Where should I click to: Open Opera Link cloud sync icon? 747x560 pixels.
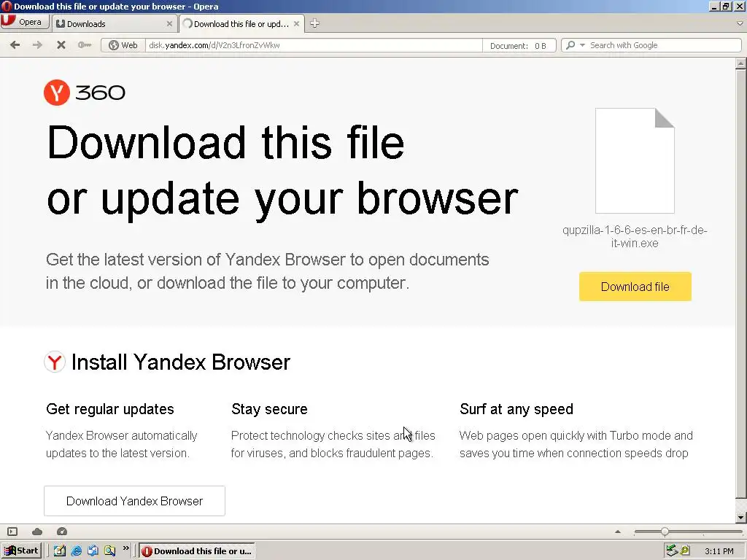[37, 532]
